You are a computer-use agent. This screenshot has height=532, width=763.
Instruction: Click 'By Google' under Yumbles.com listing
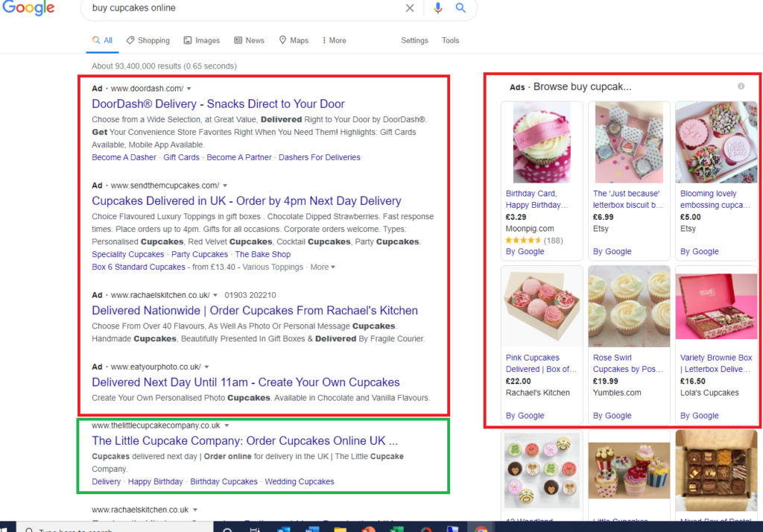point(612,415)
